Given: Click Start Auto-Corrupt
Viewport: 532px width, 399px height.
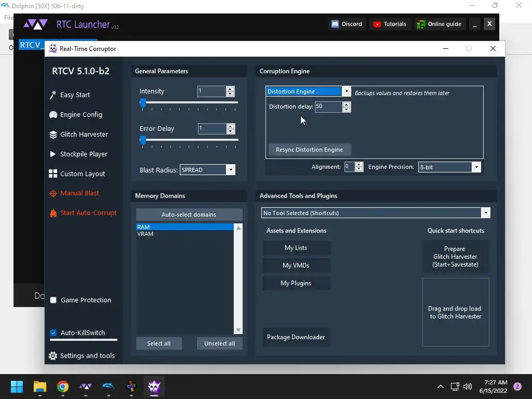Looking at the screenshot, I should [x=88, y=212].
